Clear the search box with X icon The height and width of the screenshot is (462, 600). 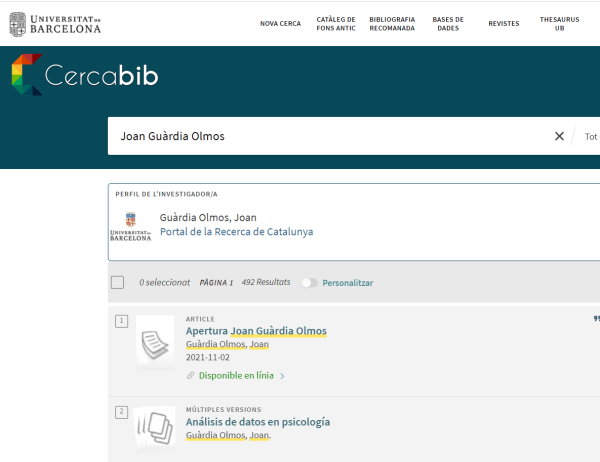click(559, 136)
